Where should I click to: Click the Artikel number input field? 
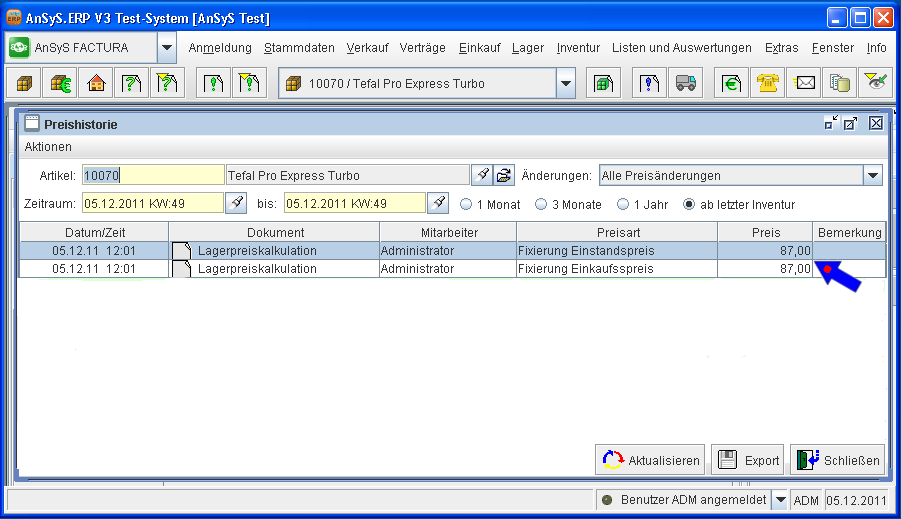153,175
